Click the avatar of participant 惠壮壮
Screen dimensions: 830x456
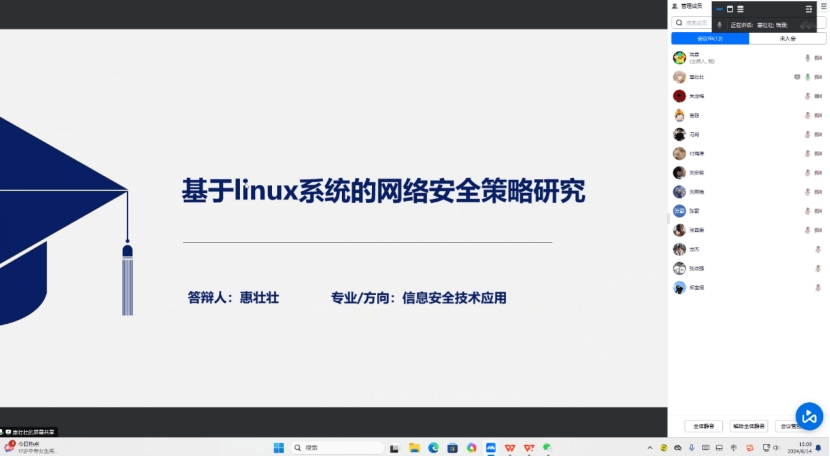(x=679, y=77)
